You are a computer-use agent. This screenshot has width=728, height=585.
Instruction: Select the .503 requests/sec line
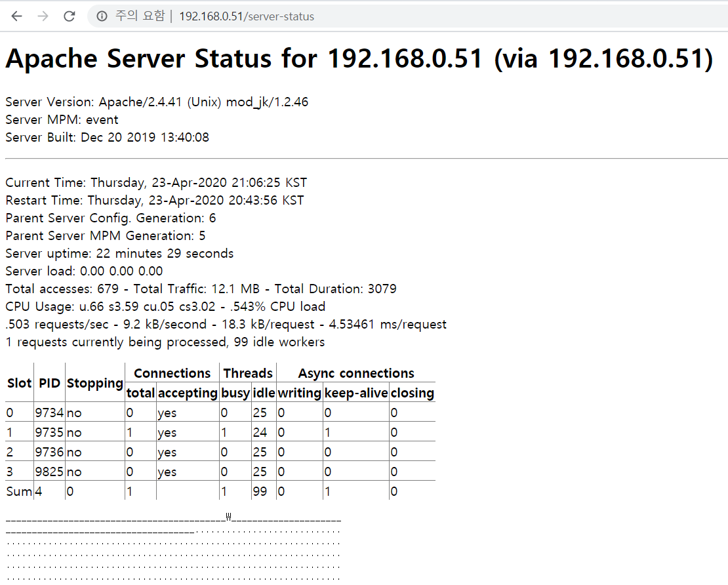pyautogui.click(x=226, y=324)
